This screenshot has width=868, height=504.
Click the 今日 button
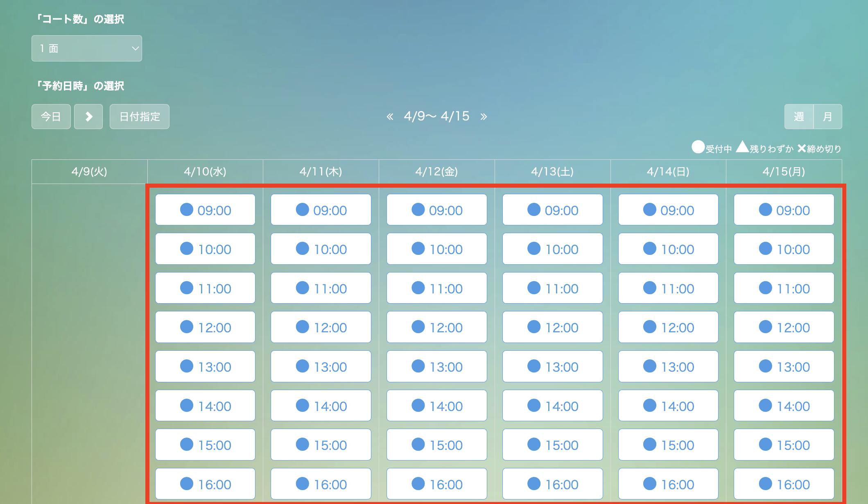(x=51, y=117)
